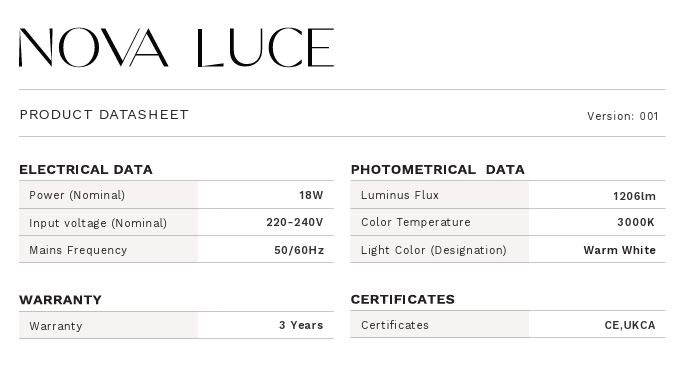Click the NOVA LUCE logo
The height and width of the screenshot is (388, 697).
176,48
